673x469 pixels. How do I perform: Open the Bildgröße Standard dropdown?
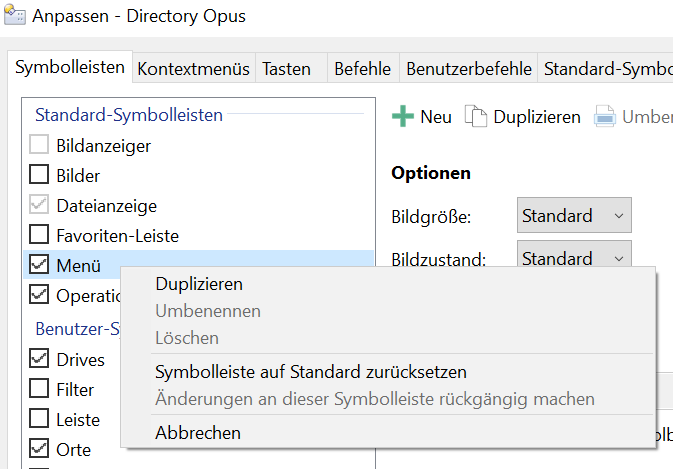point(574,215)
